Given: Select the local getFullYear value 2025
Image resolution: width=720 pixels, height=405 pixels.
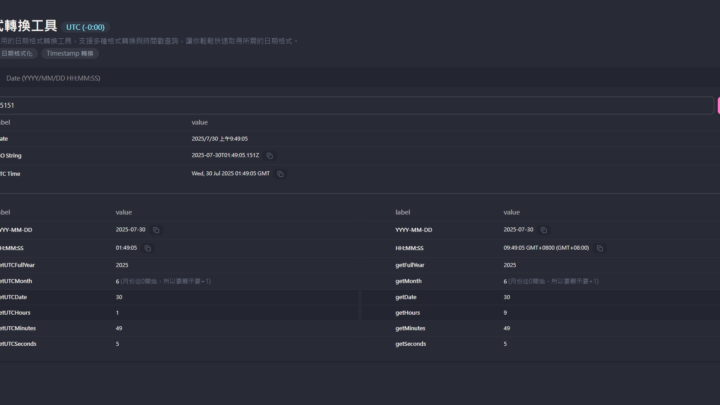Looking at the screenshot, I should click(x=510, y=265).
